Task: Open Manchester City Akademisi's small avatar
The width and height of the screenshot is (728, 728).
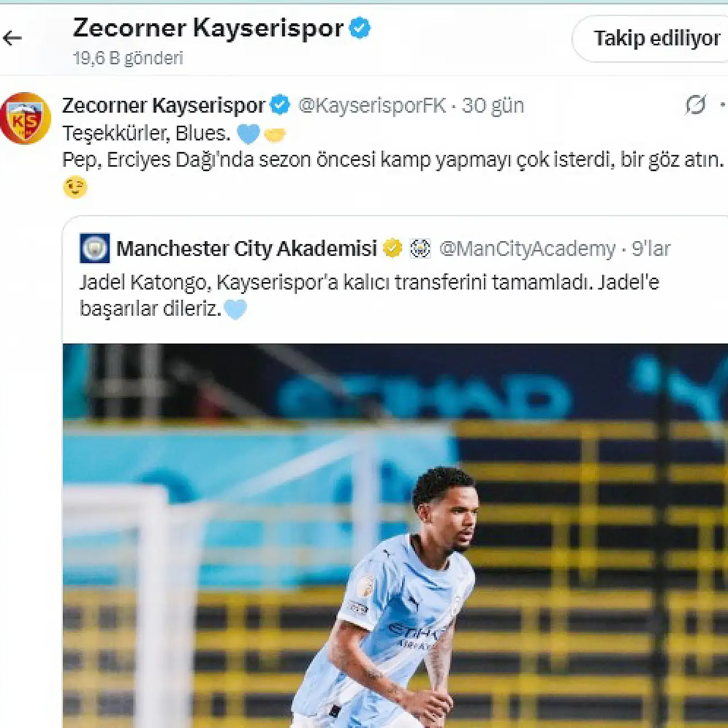Action: (94, 249)
